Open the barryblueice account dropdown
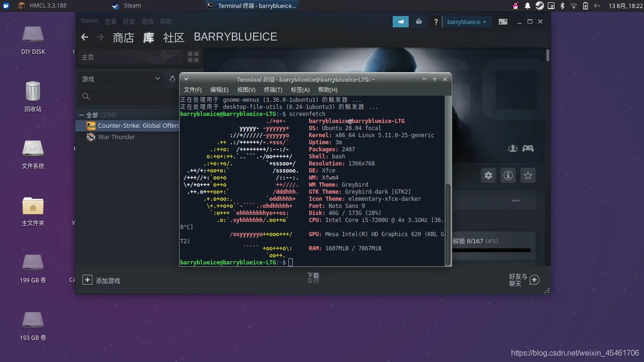This screenshot has width=644, height=362. tap(466, 22)
